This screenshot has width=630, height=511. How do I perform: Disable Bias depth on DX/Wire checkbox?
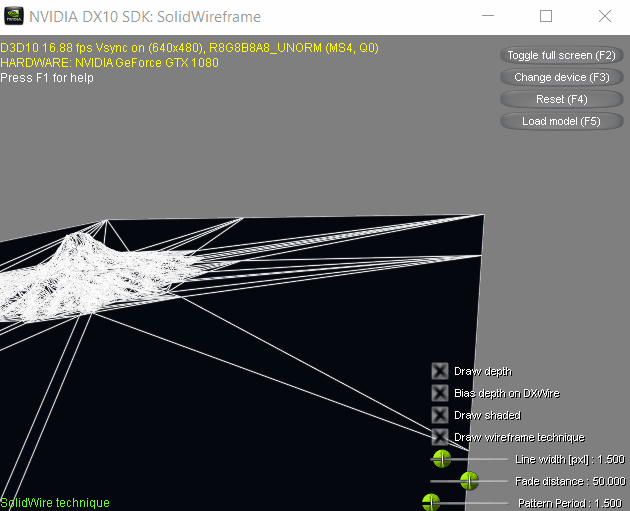coord(439,393)
